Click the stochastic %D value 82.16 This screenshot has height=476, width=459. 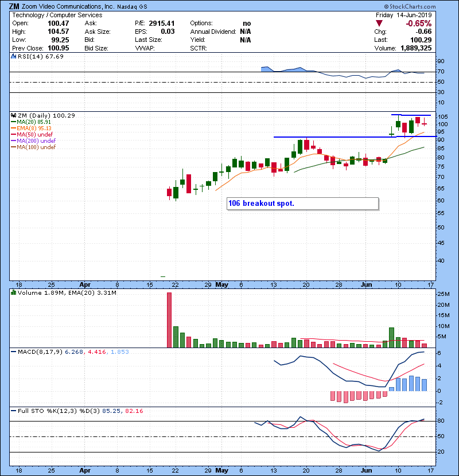point(134,411)
